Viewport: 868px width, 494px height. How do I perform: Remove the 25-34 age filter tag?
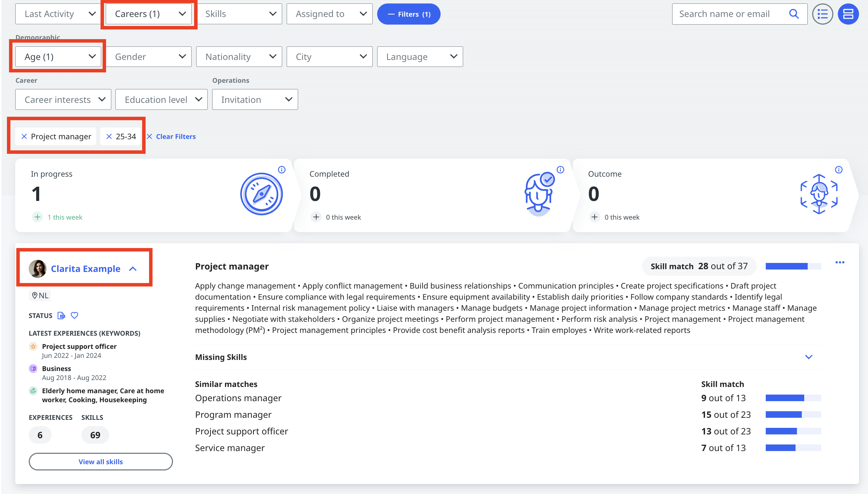click(x=108, y=136)
